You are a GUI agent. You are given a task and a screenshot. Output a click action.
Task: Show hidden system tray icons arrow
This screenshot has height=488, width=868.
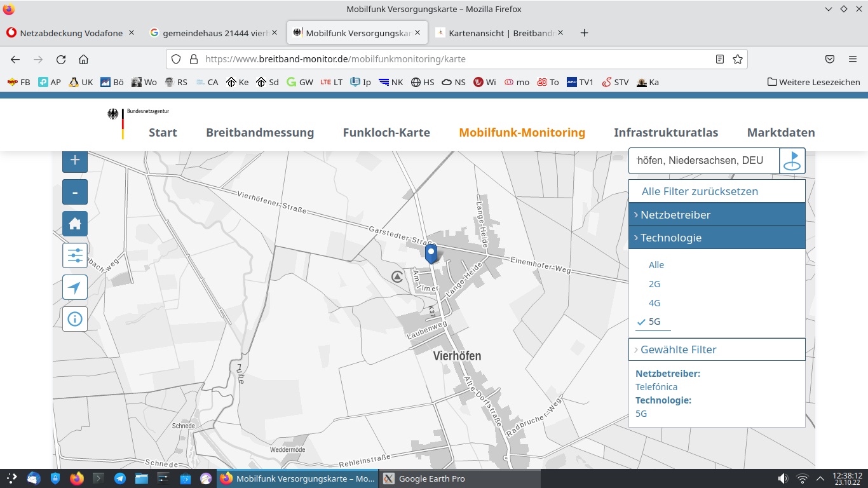pyautogui.click(x=820, y=478)
